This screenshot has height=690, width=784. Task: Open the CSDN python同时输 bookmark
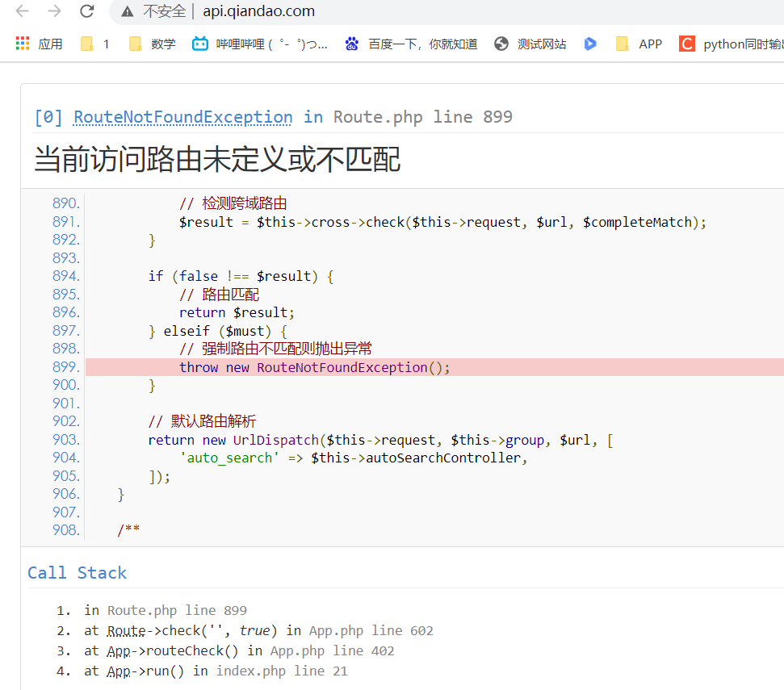coord(731,44)
